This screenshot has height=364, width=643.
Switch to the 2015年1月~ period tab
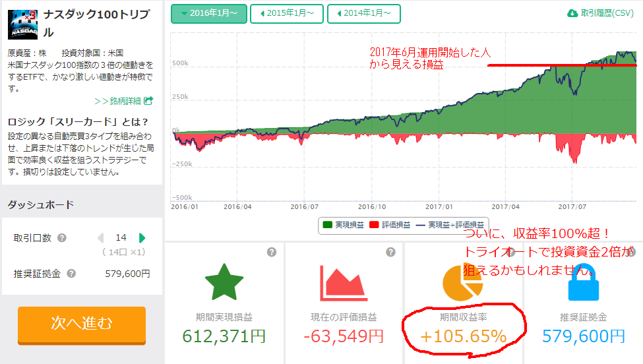287,14
